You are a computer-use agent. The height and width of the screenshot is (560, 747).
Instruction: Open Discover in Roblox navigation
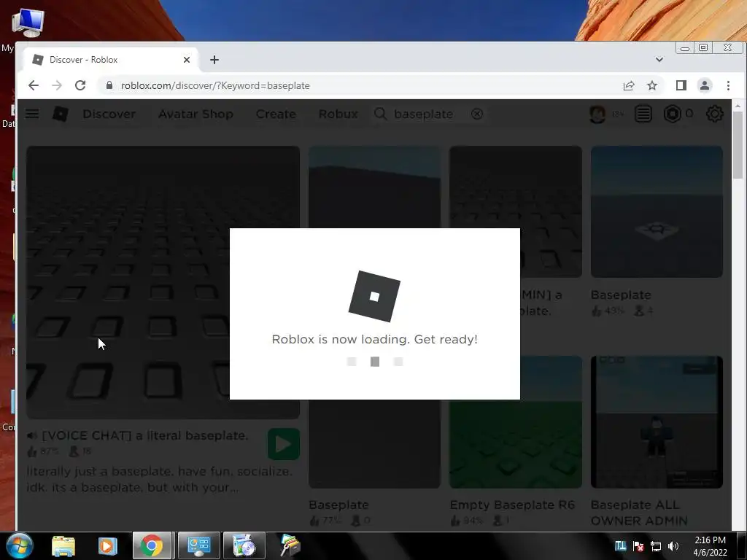click(x=109, y=114)
